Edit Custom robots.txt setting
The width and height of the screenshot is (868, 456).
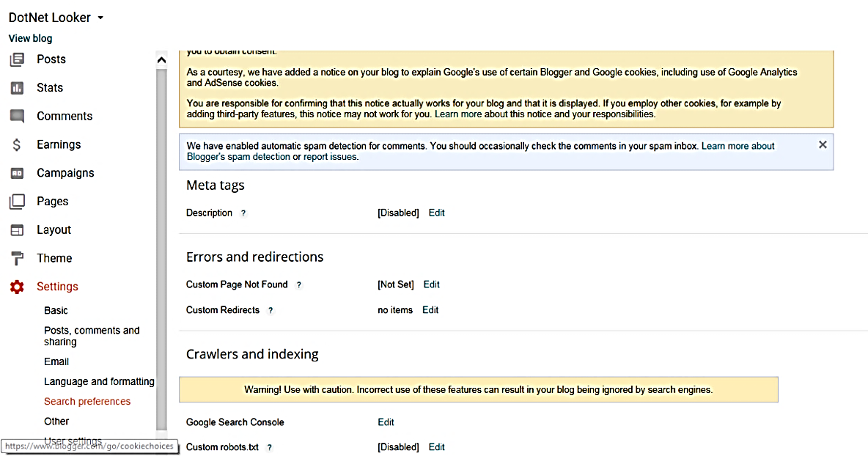436,447
